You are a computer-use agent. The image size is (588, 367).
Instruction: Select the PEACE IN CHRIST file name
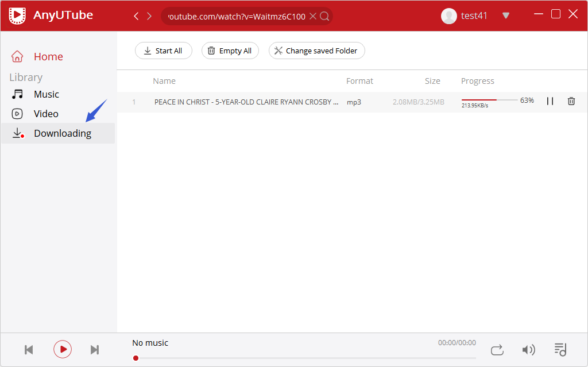click(x=246, y=102)
